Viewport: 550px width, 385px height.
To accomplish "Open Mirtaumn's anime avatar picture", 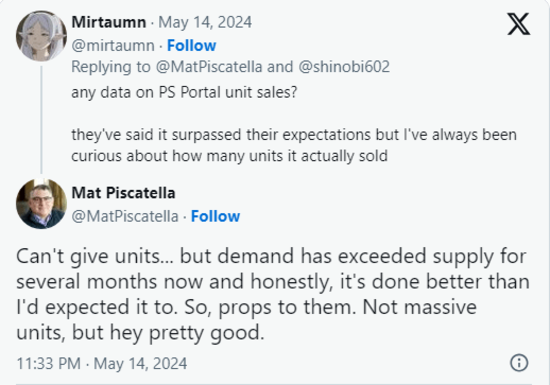I will click(x=41, y=36).
